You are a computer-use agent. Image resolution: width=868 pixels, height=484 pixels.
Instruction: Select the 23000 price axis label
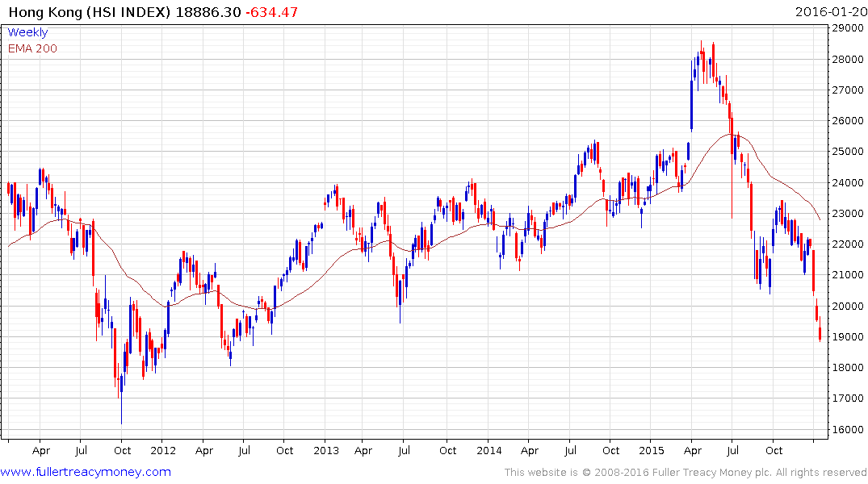coord(848,213)
